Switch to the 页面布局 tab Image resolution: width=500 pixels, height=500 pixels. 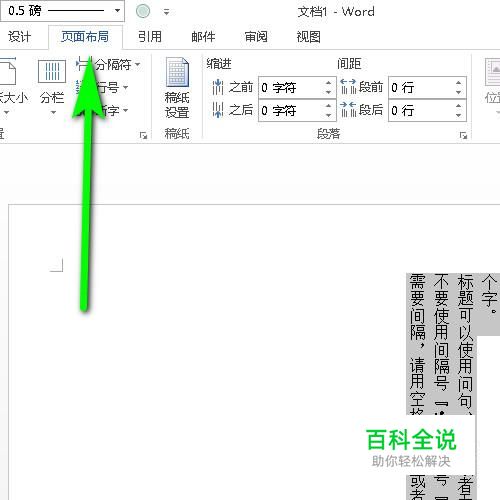click(85, 37)
